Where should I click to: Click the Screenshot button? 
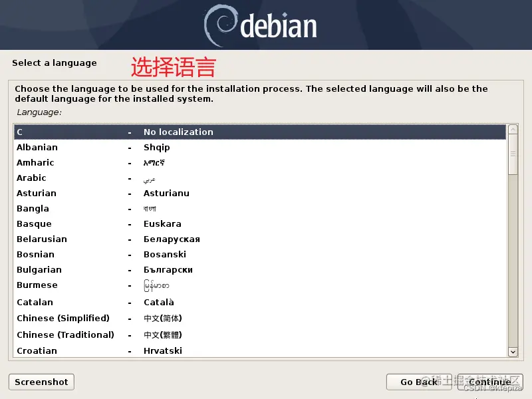[41, 382]
